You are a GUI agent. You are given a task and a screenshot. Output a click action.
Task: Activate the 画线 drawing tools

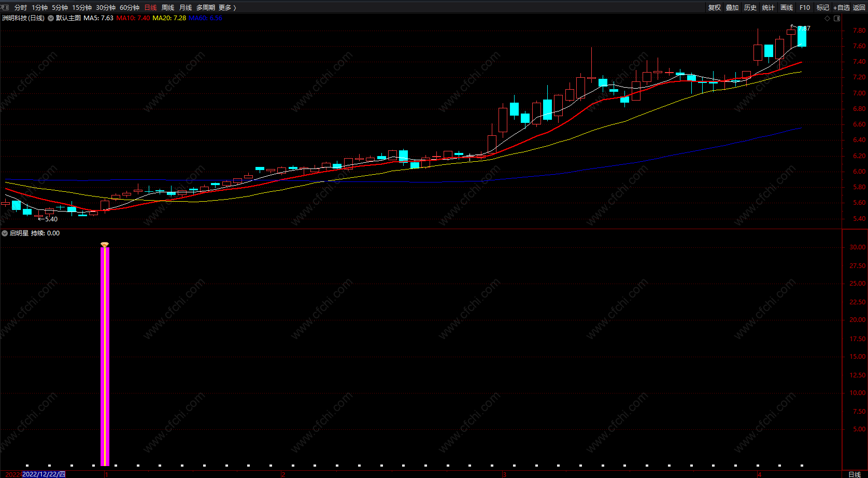(x=787, y=8)
